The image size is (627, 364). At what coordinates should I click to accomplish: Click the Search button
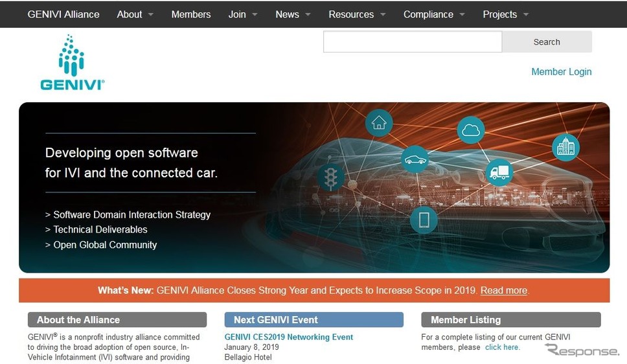click(x=547, y=41)
